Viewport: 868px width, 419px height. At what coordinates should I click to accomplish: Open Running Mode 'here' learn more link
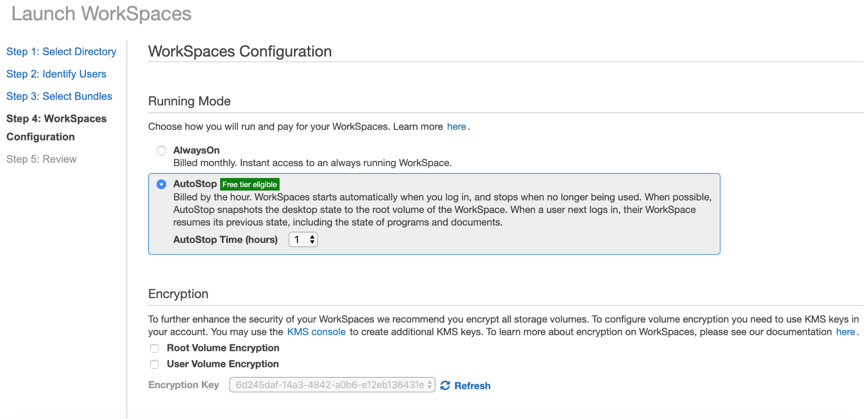(x=456, y=127)
